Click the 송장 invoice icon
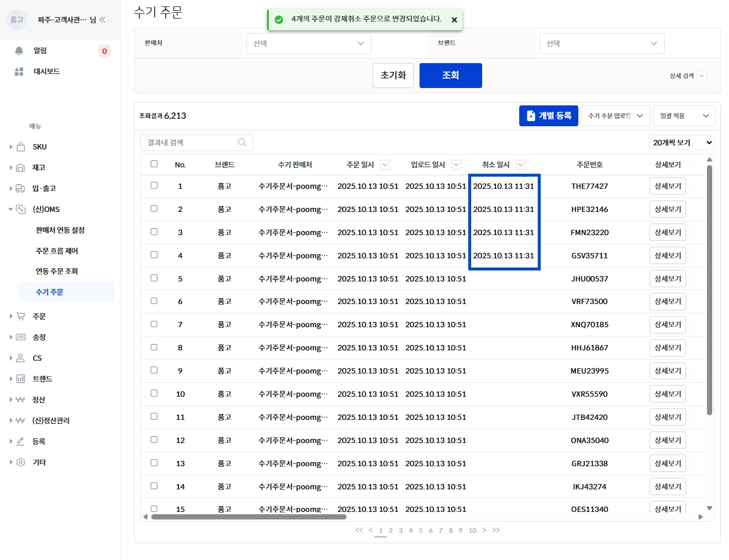 (x=20, y=337)
